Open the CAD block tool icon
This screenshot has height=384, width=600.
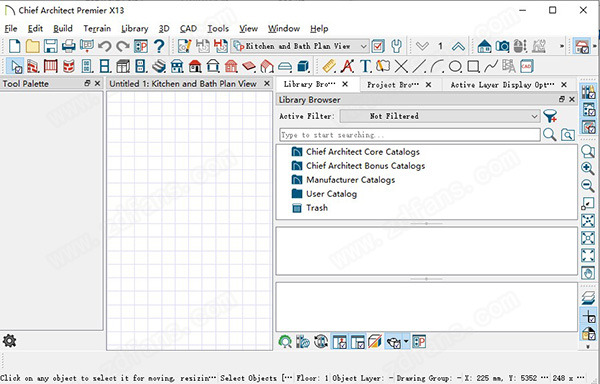click(x=527, y=67)
